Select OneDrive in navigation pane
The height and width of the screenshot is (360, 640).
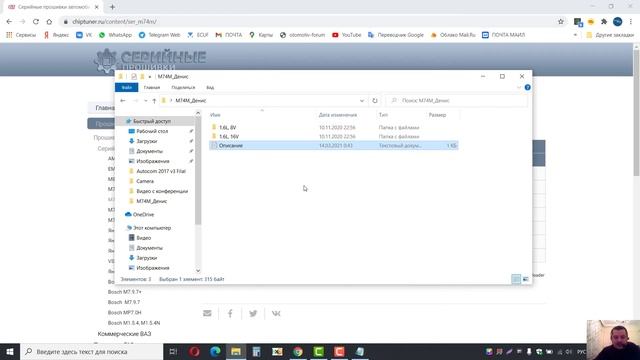(143, 214)
